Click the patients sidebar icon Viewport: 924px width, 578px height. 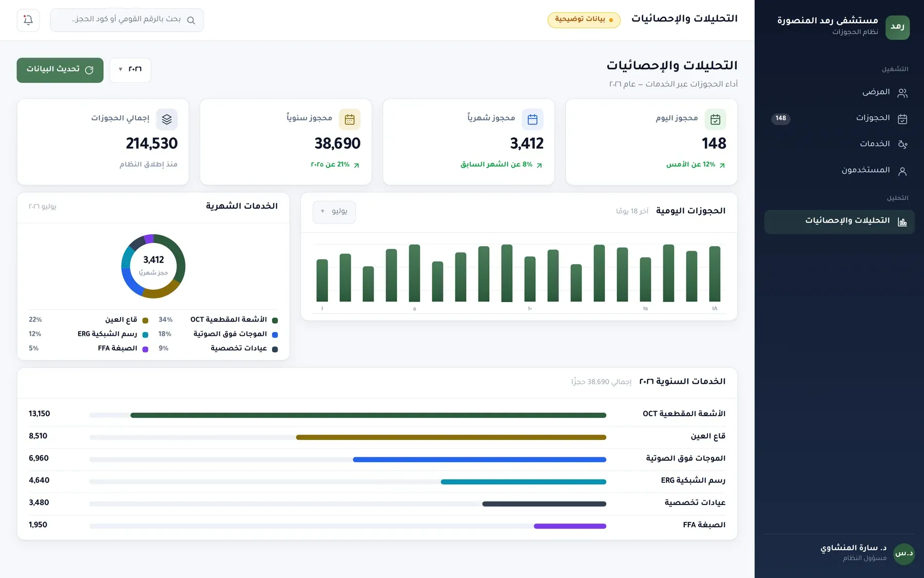click(x=902, y=93)
